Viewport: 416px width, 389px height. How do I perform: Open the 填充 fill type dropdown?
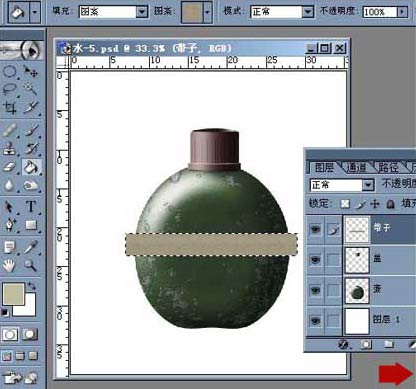pyautogui.click(x=142, y=12)
